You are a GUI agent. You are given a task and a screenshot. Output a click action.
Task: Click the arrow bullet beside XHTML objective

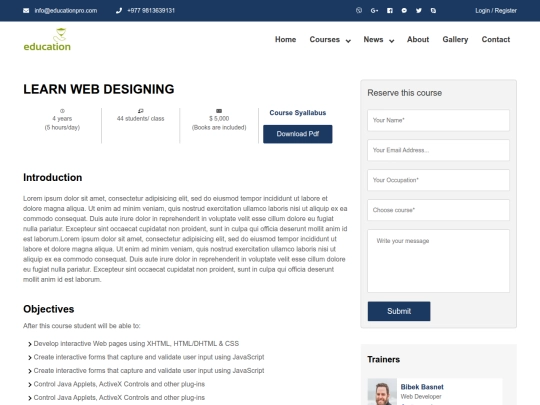30,344
